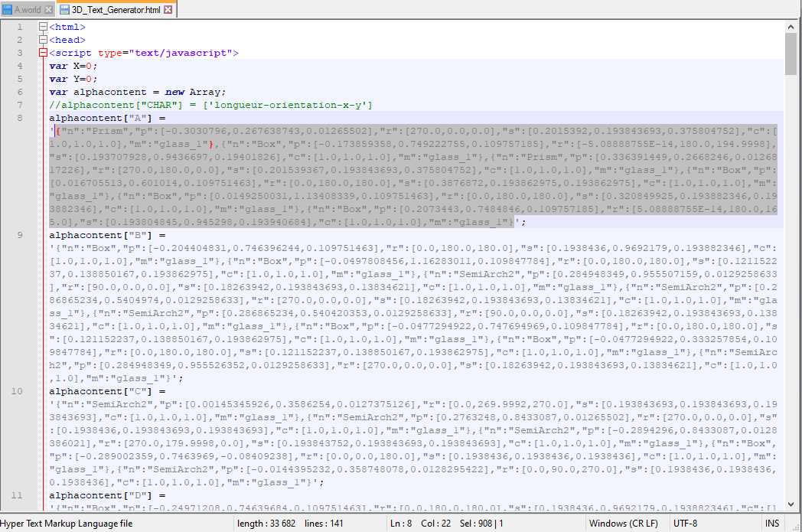
Task: Click the scrollbar down arrow
Action: click(791, 504)
